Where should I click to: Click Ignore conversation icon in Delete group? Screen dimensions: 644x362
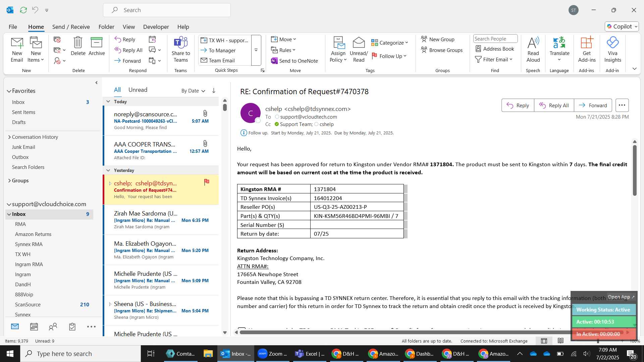57,40
